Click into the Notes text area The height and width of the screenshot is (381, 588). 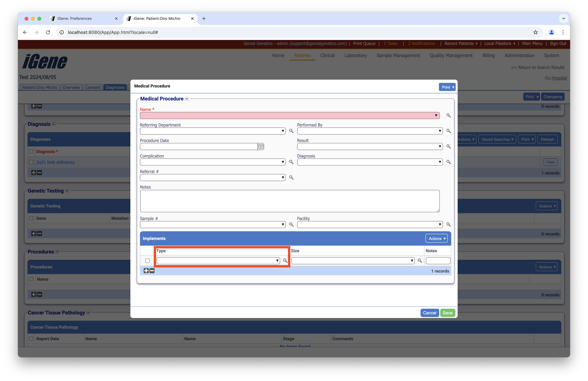(x=290, y=201)
